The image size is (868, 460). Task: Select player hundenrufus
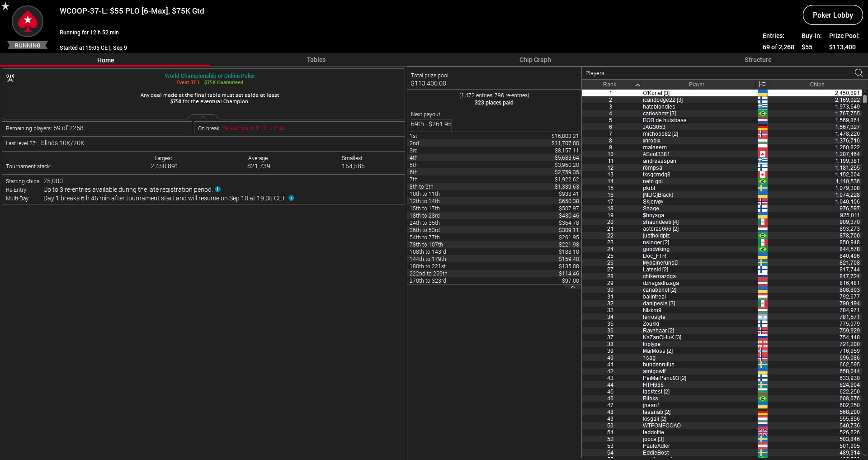click(722, 365)
